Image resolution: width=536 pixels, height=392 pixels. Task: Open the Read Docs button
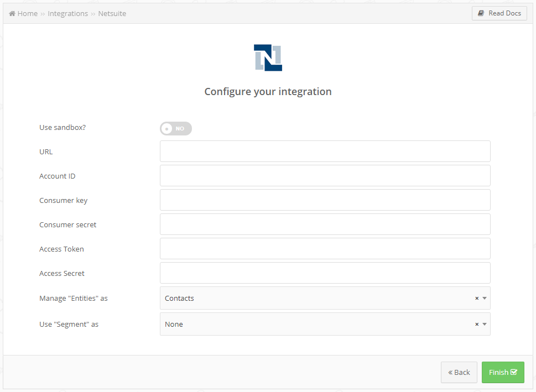click(499, 13)
